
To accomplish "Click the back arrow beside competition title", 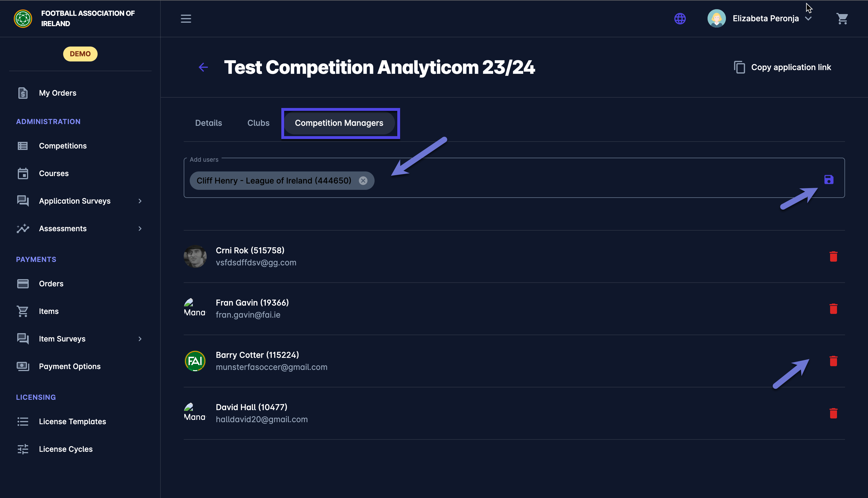I will pyautogui.click(x=203, y=67).
